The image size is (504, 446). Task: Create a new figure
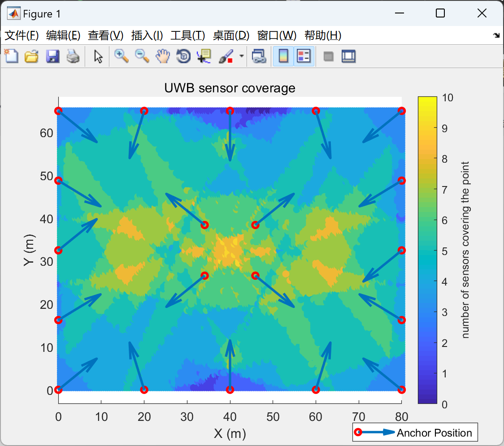[x=11, y=56]
